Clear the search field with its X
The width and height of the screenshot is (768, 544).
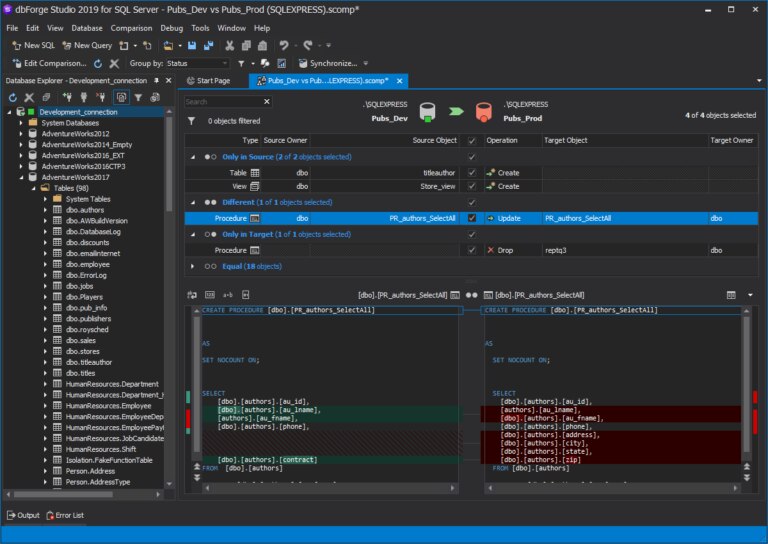[267, 102]
